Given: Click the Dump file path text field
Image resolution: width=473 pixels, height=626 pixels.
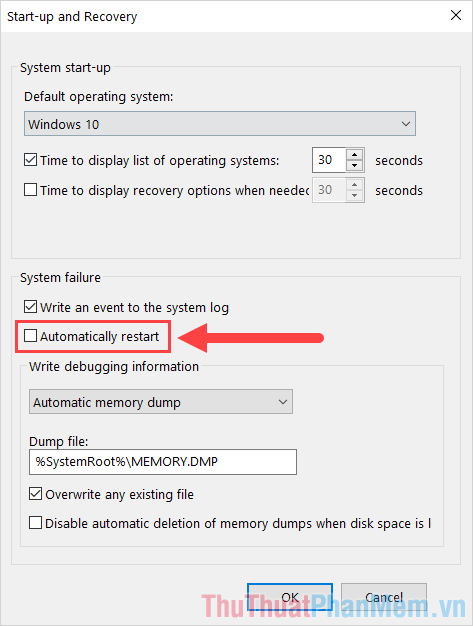Looking at the screenshot, I should (163, 462).
